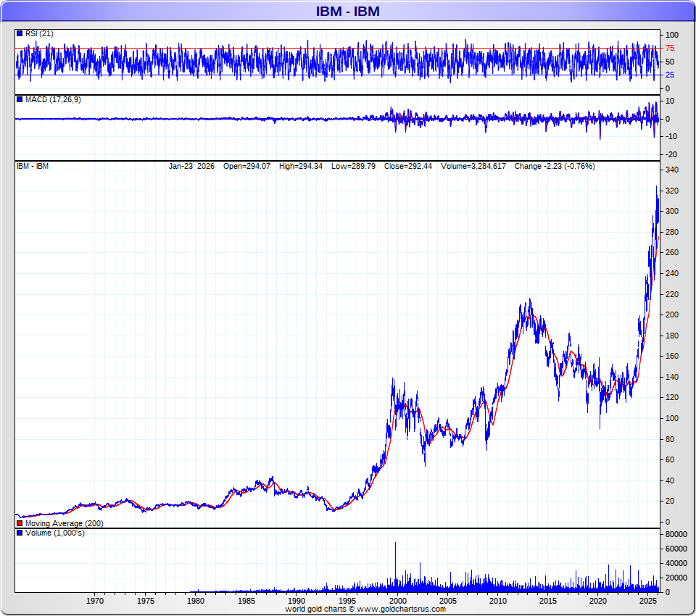
Task: Click the 340 price axis label
Action: click(x=672, y=170)
